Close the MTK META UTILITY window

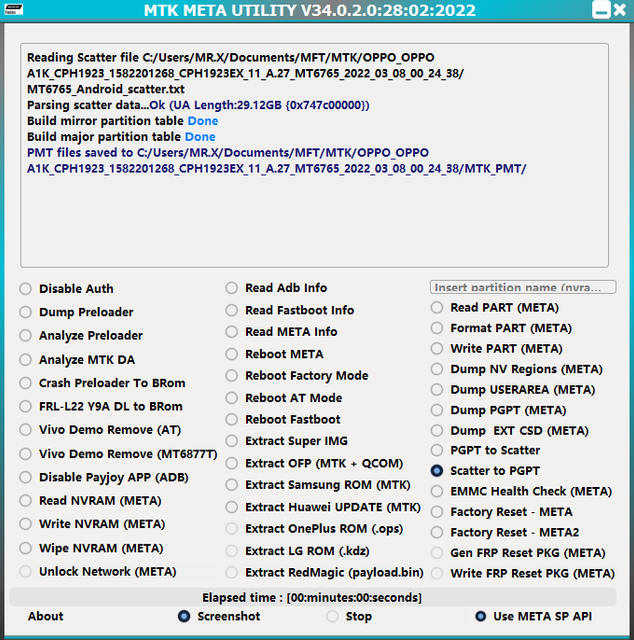pyautogui.click(x=620, y=9)
